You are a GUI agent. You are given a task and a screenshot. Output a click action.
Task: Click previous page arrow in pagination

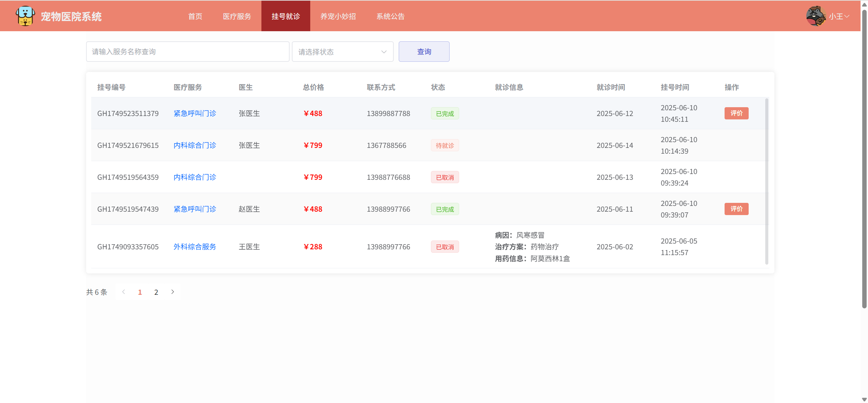coord(124,292)
